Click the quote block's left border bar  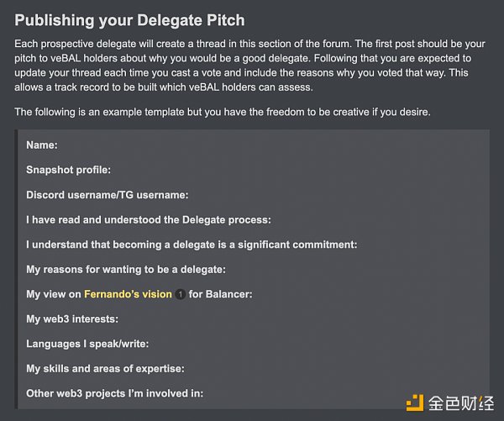pos(16,269)
